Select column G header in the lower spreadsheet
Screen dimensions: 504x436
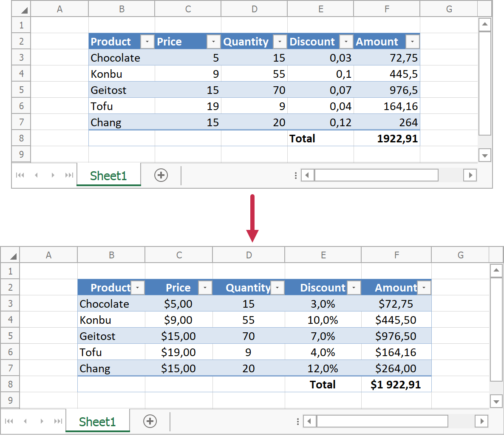tap(460, 255)
